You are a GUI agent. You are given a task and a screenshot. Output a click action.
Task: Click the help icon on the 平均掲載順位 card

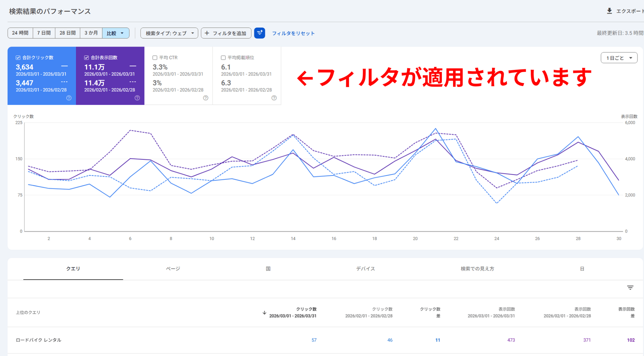274,98
